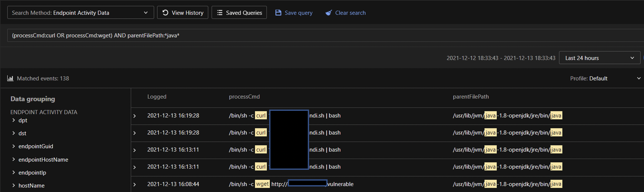Screen dimensions: 644x192
Task: Sort by the Logged column header
Action: click(157, 97)
